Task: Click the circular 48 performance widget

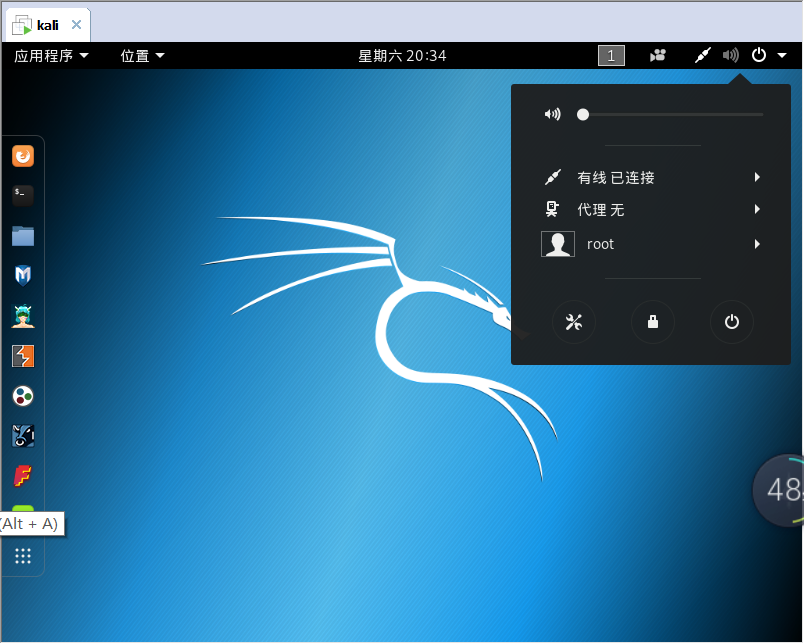Action: 778,490
